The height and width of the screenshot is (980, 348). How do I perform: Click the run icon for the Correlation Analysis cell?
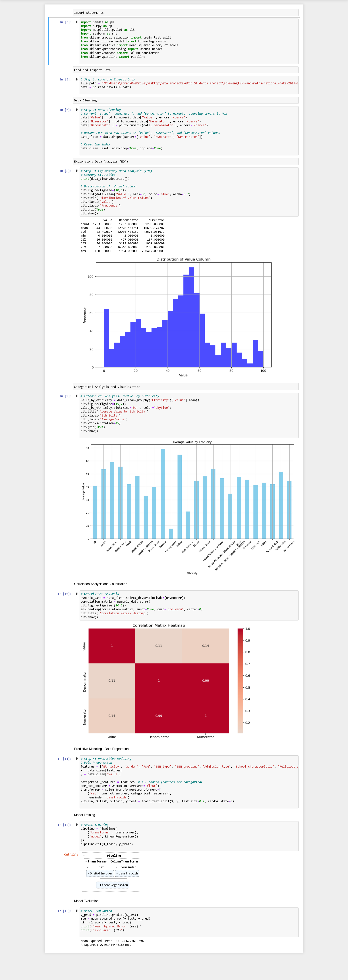coord(77,594)
